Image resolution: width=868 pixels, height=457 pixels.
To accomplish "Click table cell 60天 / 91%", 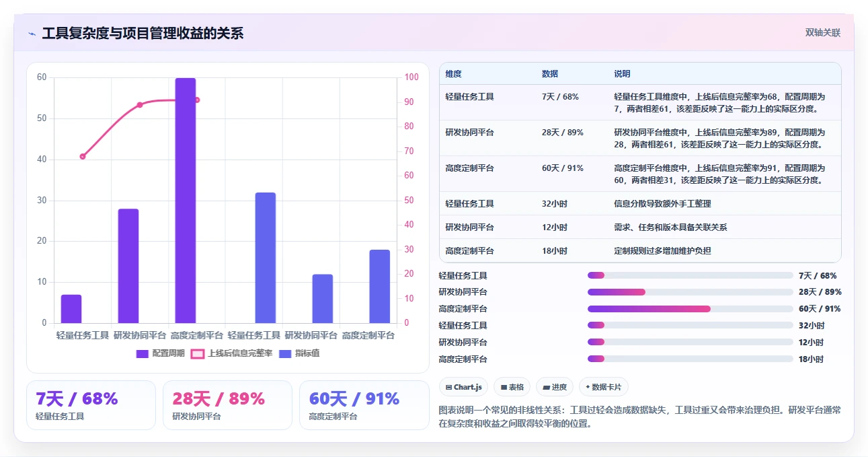I will pos(563,168).
